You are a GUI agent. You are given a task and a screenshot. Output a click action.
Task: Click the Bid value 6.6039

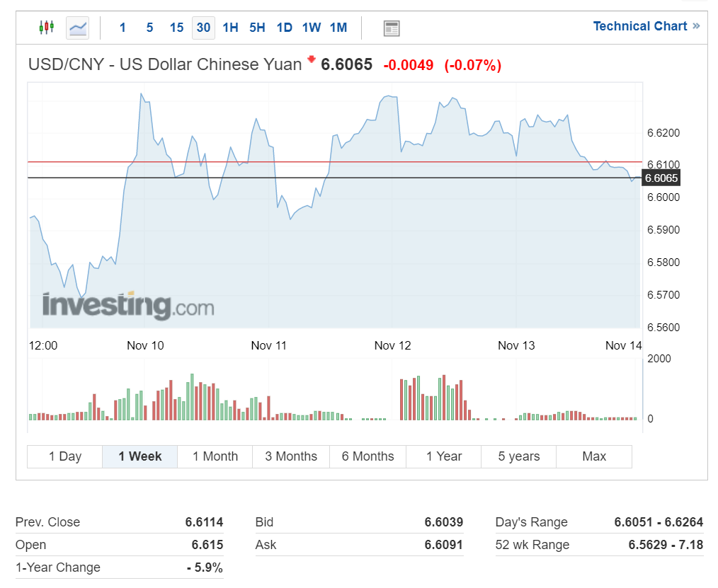coord(444,522)
